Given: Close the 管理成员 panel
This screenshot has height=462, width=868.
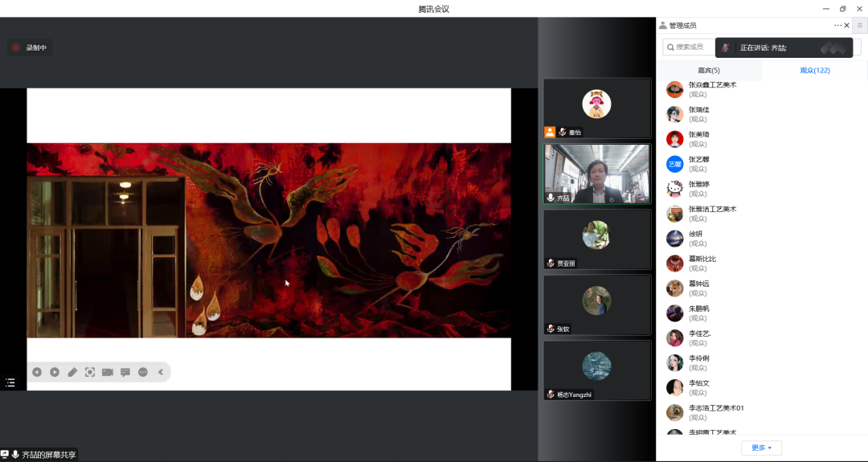Looking at the screenshot, I should (x=847, y=26).
